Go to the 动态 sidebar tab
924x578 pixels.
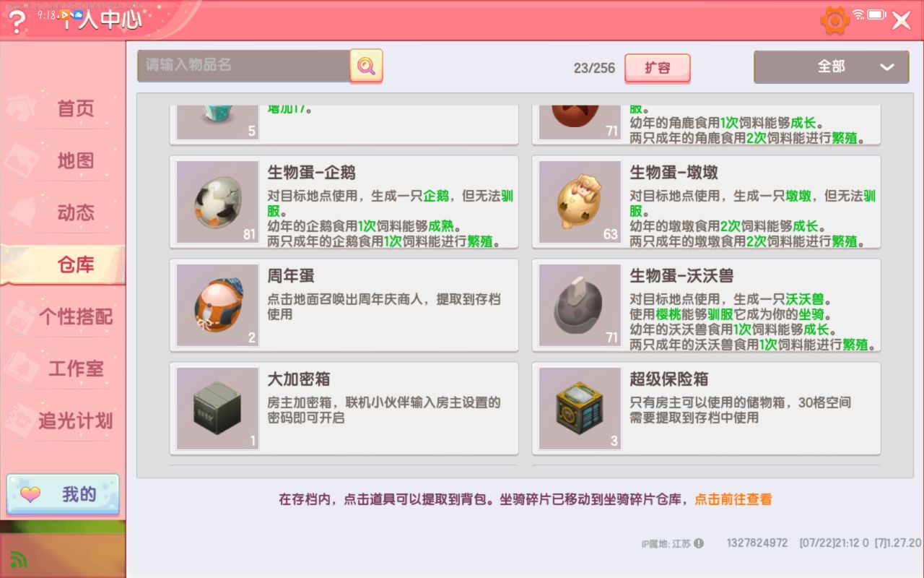(x=75, y=213)
